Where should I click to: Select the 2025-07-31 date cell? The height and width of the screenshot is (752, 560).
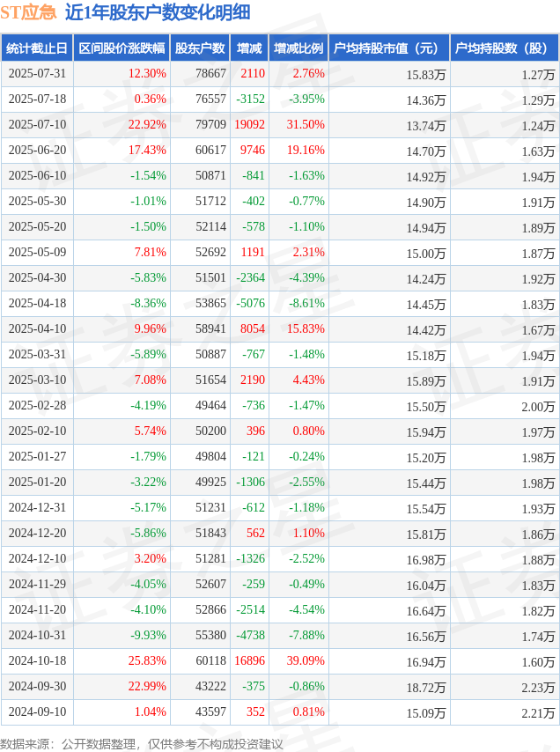[37, 73]
